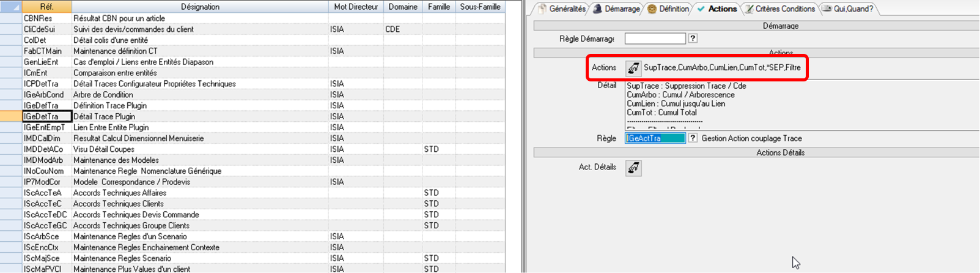This screenshot has width=980, height=273.
Task: Click the question mark next to IGeActTra
Action: point(693,138)
